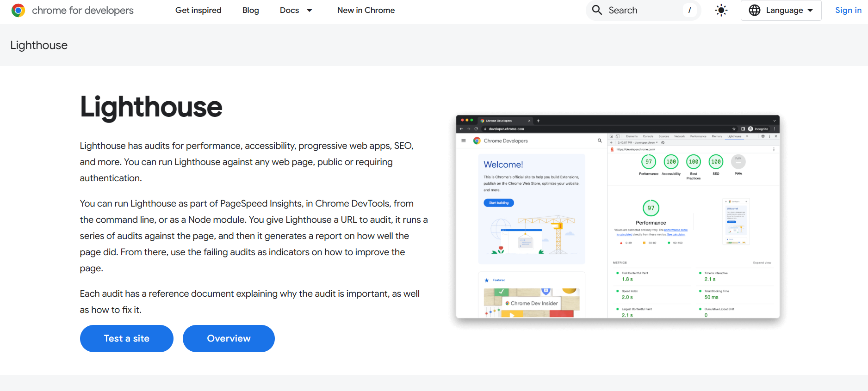Click the search magnifier icon
This screenshot has height=391, width=868.
[x=597, y=10]
